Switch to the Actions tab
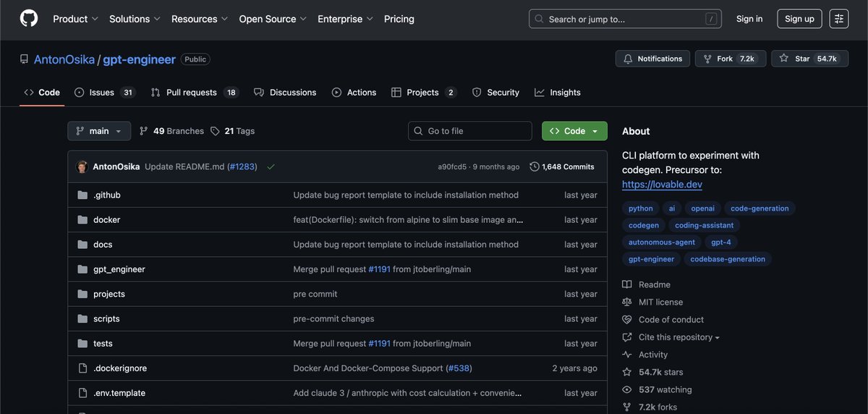 pyautogui.click(x=354, y=93)
